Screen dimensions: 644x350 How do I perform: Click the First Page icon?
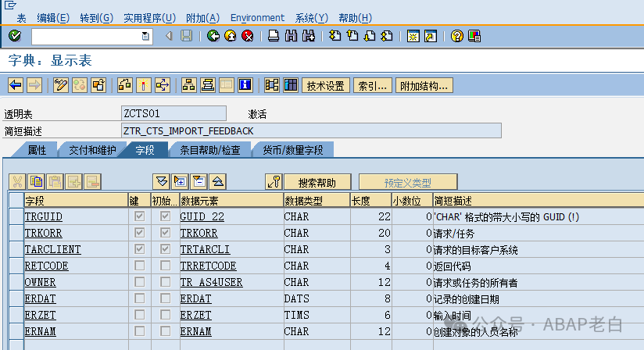(335, 36)
